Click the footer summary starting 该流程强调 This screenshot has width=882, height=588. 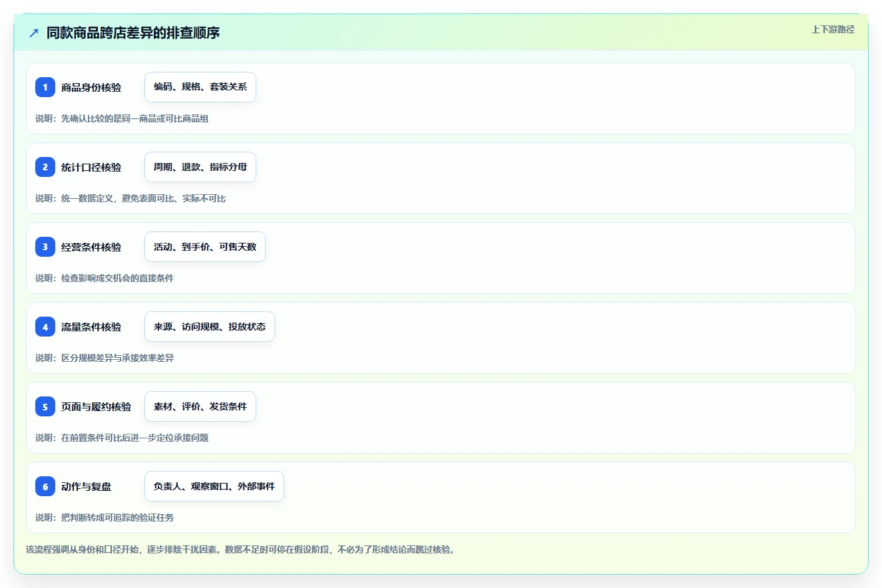240,549
